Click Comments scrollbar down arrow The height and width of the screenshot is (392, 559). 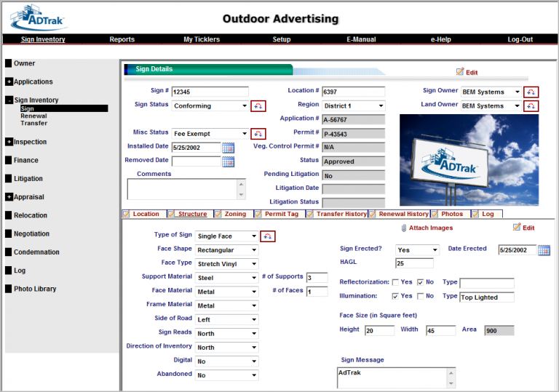242,195
